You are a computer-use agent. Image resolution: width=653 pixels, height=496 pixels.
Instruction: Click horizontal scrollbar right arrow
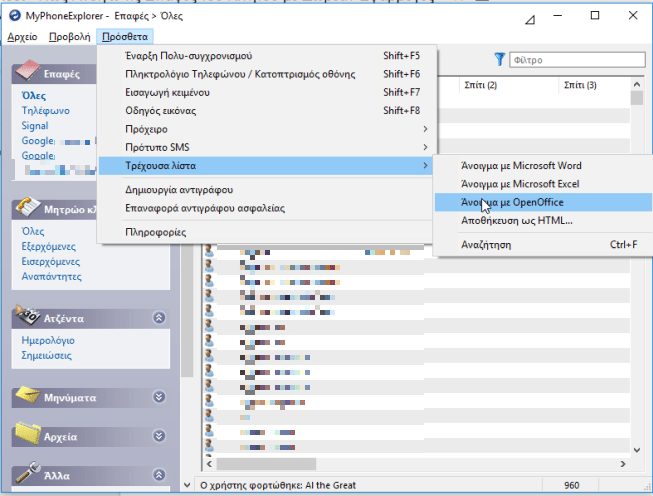(623, 464)
